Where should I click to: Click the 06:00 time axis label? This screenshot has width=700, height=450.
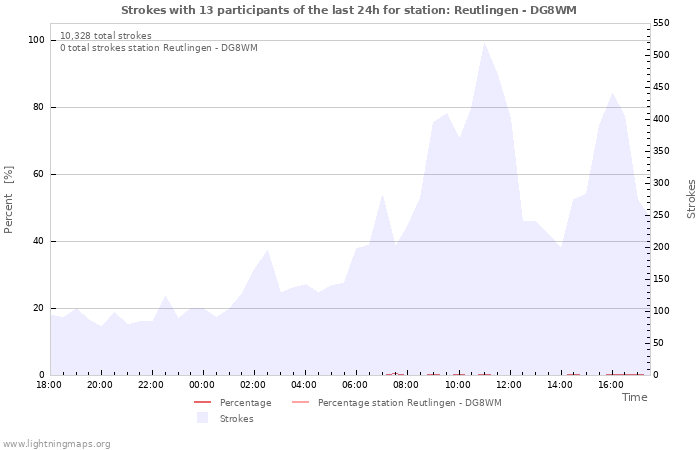click(355, 385)
